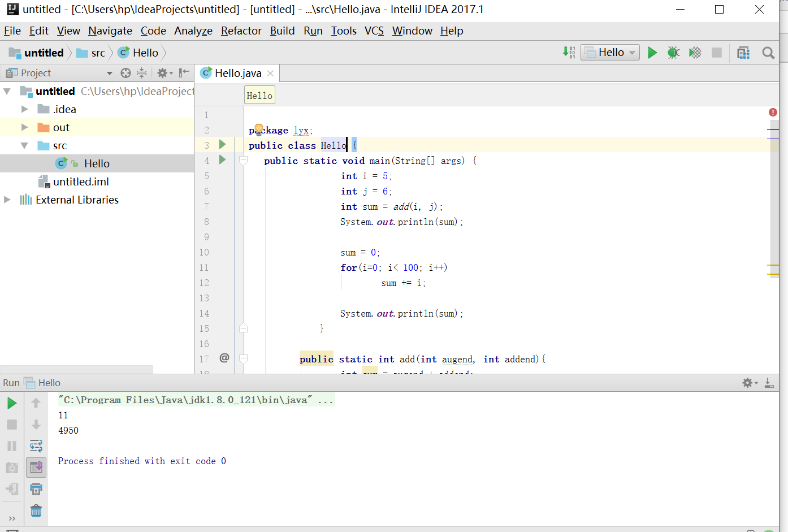Expand the .idea folder
The width and height of the screenshot is (788, 532).
24,109
